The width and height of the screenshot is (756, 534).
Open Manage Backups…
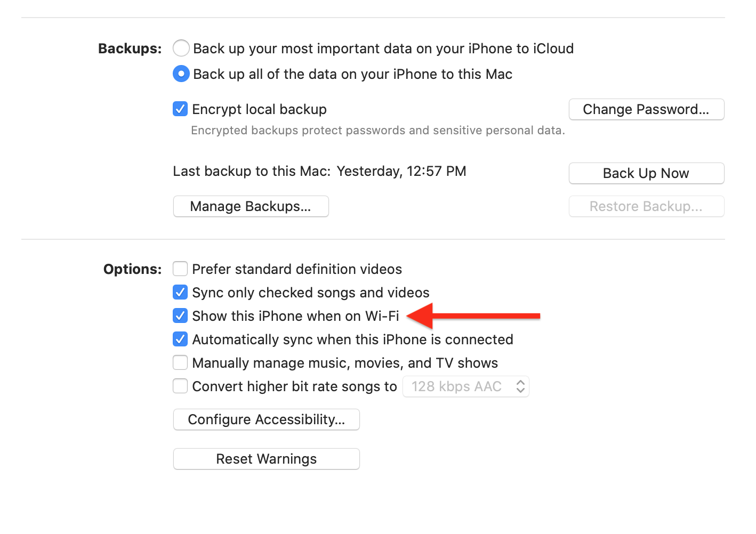251,206
